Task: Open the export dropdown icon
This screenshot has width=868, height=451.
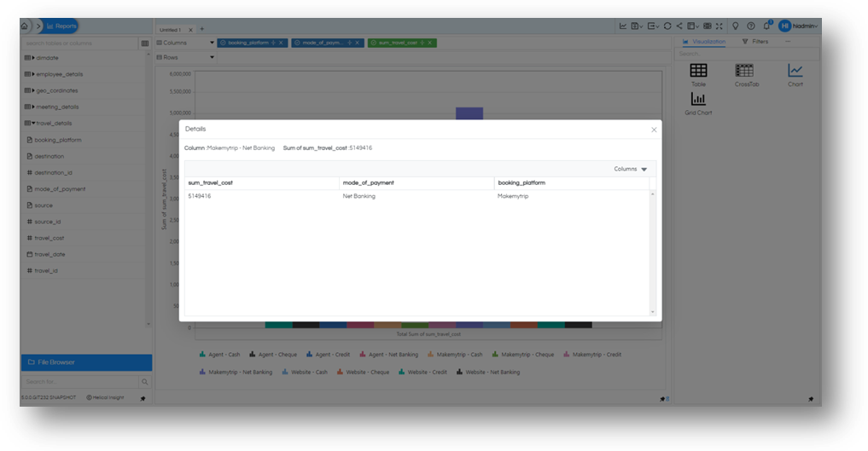Action: (x=653, y=26)
